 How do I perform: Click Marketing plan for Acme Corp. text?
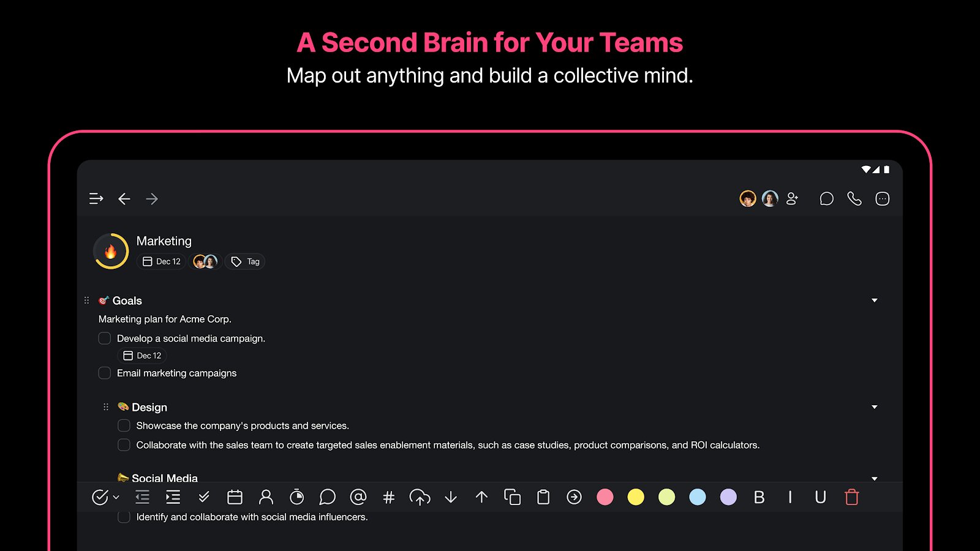165,319
